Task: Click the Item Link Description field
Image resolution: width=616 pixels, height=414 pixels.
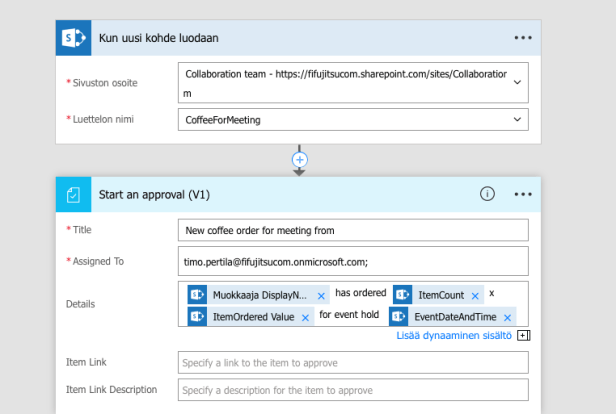Action: tap(352, 390)
